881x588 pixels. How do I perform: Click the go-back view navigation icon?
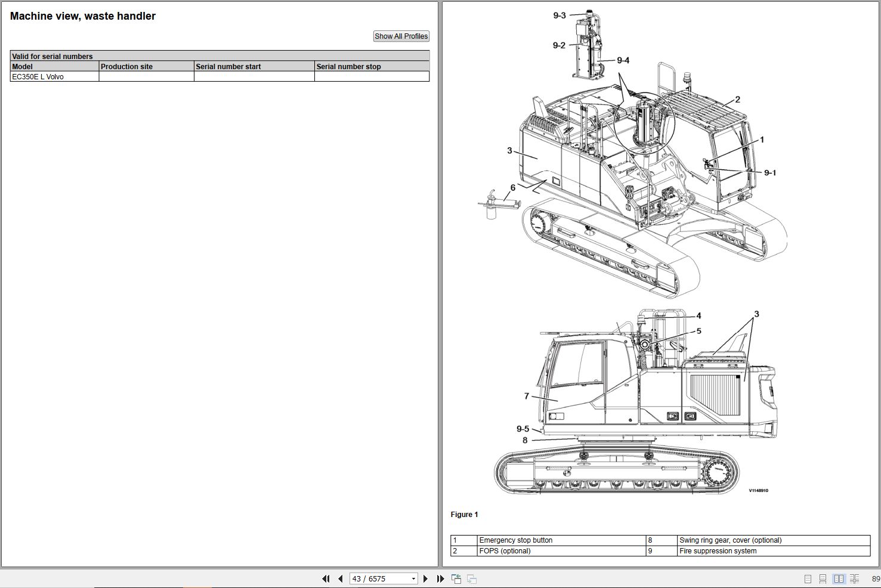[x=456, y=578]
